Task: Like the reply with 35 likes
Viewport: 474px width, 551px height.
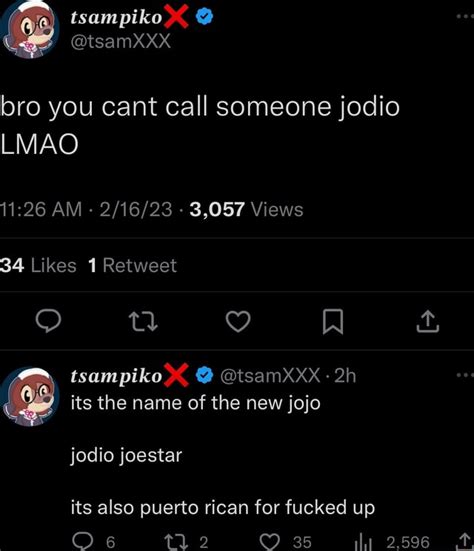Action: [x=285, y=542]
